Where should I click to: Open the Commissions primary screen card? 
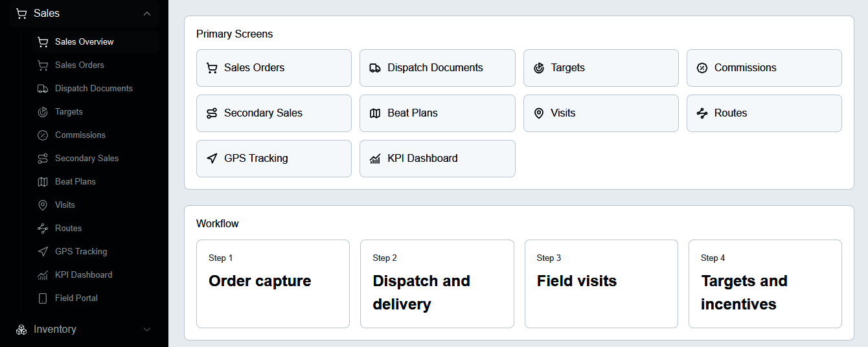tap(764, 68)
